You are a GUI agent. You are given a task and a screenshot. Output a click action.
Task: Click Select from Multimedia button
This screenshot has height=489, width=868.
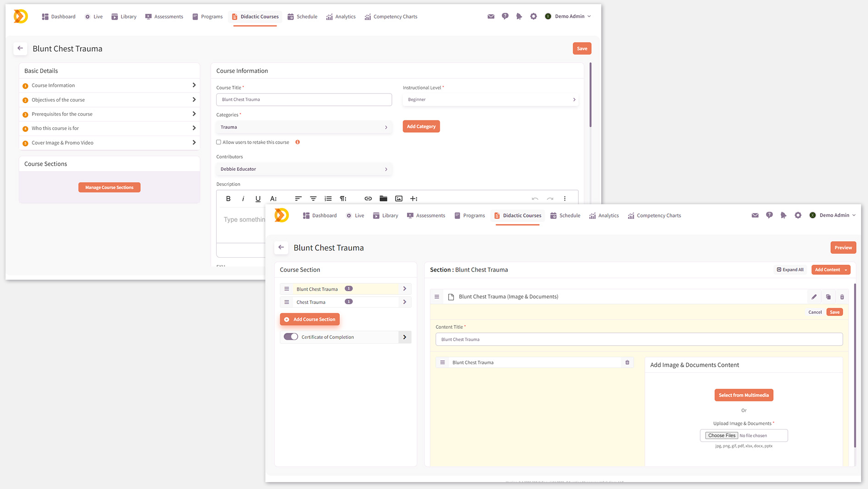(743, 395)
